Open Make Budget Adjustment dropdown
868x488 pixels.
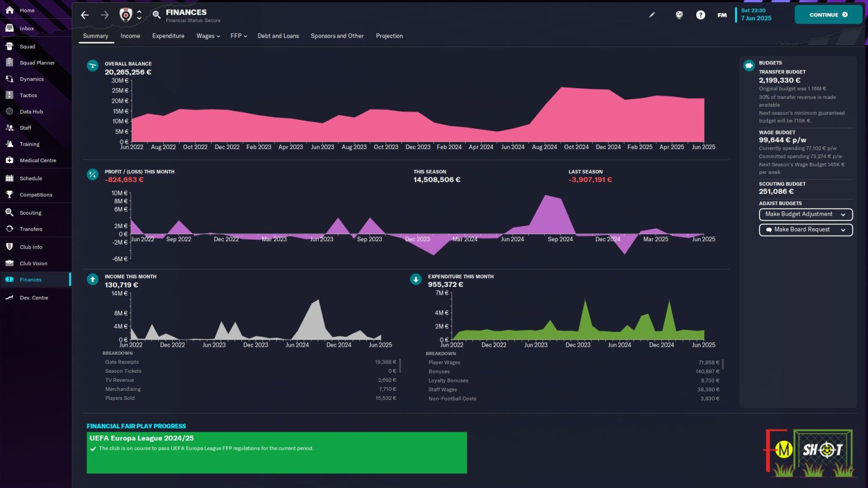(805, 215)
